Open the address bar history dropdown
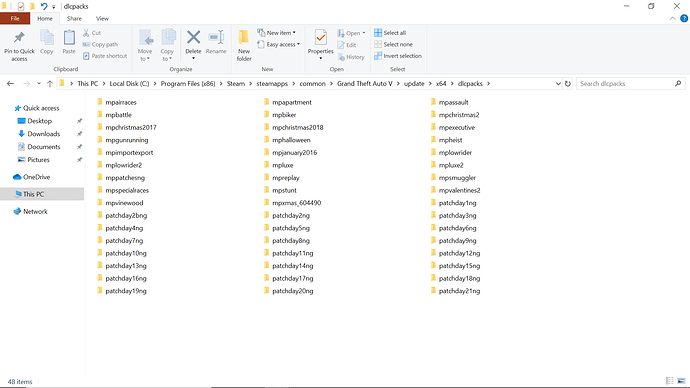Image resolution: width=690 pixels, height=388 pixels. pos(558,84)
